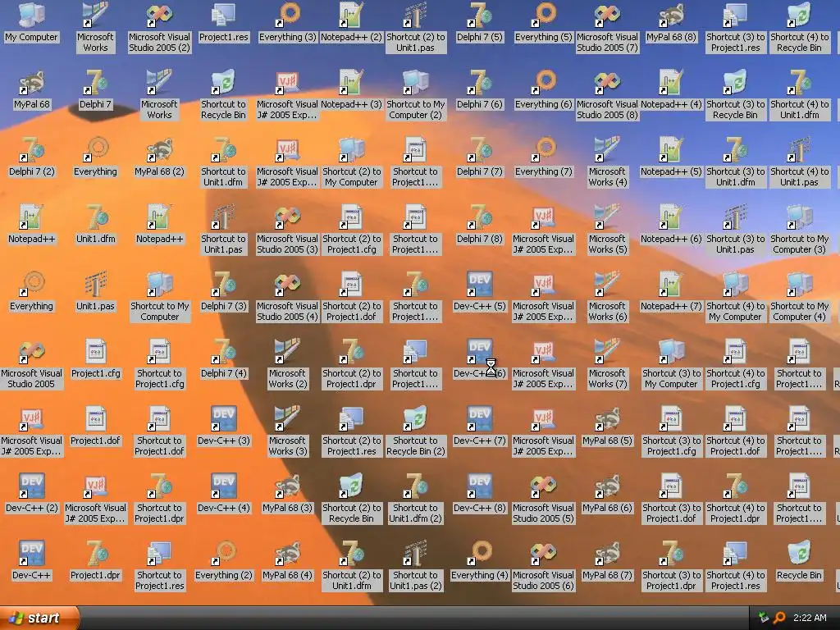Click the Everything search tray icon
The width and height of the screenshot is (840, 630).
click(779, 618)
